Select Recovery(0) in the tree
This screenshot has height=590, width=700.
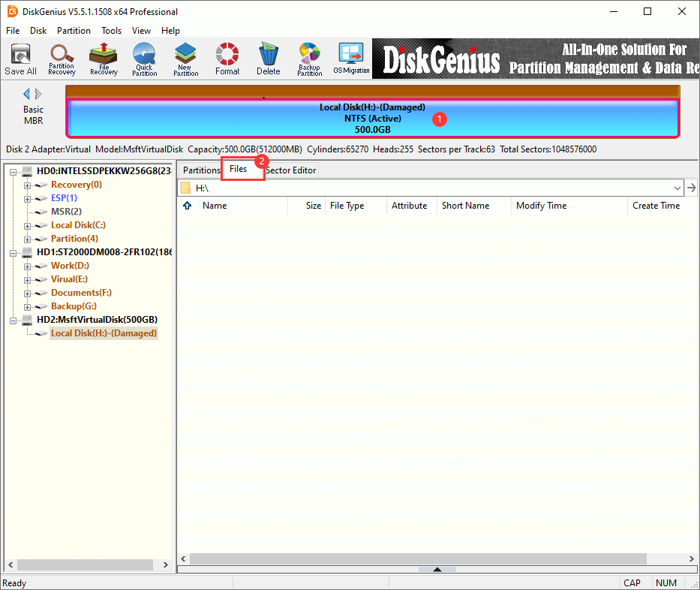pos(77,185)
